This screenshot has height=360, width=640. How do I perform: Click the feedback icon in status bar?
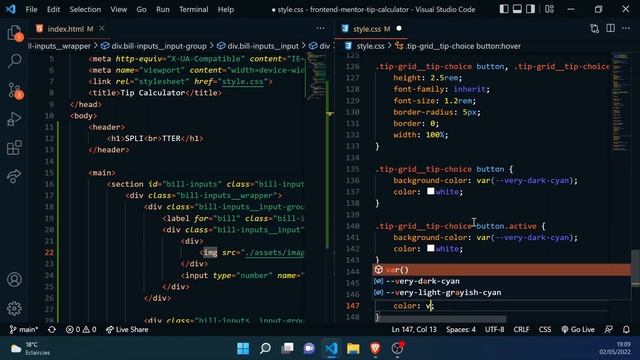(609, 329)
